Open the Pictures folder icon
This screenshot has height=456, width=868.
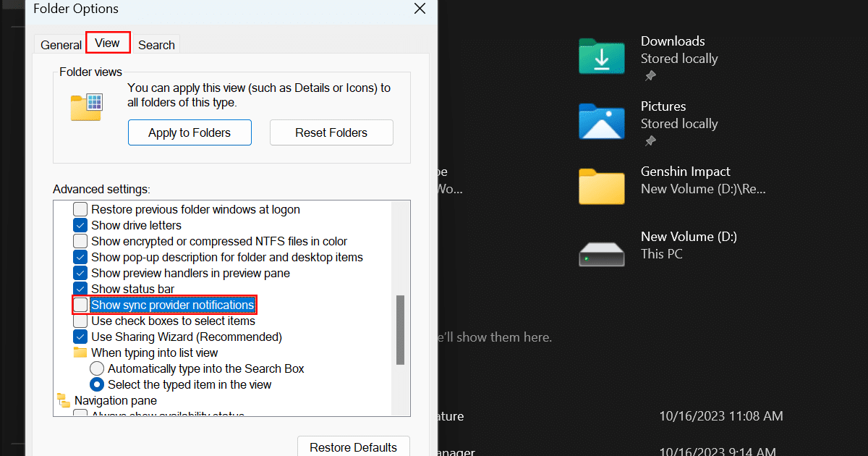pyautogui.click(x=601, y=121)
